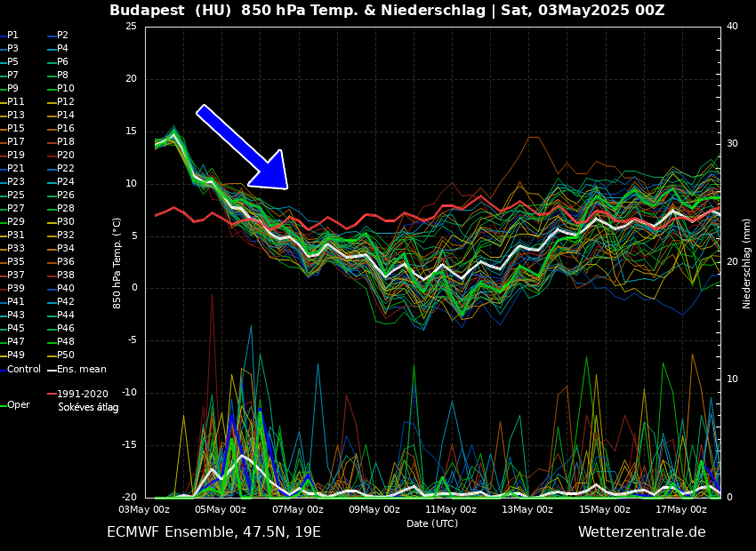Click the P18 legend entry
The width and height of the screenshot is (756, 551).
pos(66,142)
